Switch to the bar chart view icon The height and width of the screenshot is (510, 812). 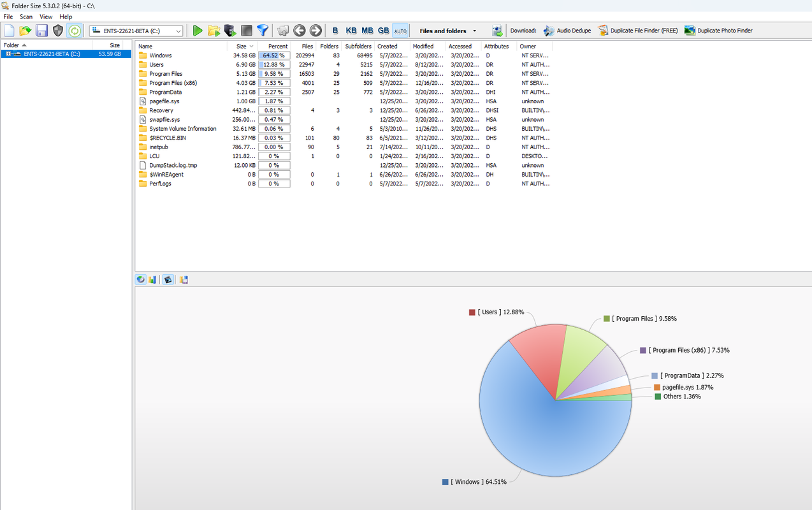(153, 280)
